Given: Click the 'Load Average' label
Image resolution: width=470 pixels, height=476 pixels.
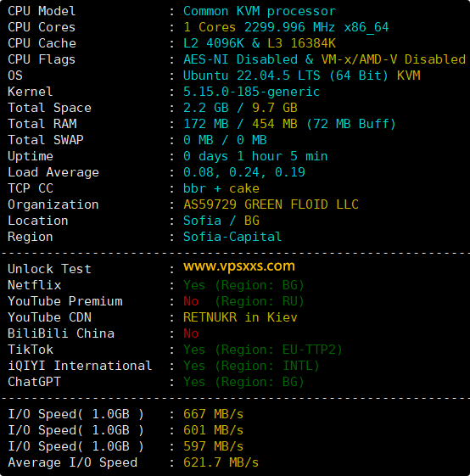Looking at the screenshot, I should pyautogui.click(x=53, y=172).
